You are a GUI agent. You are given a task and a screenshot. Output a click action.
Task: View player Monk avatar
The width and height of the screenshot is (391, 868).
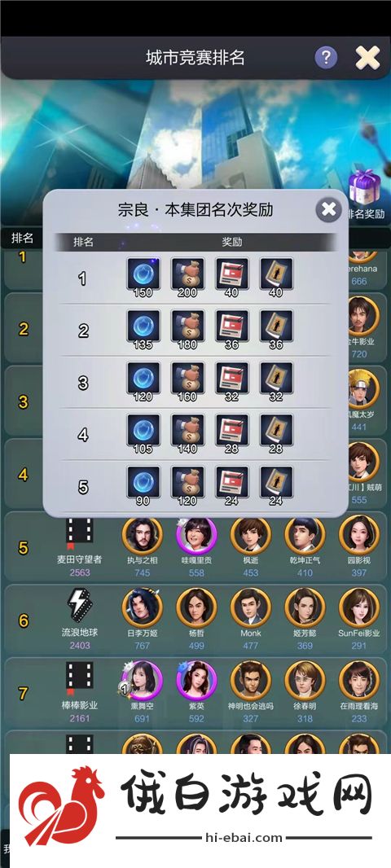pyautogui.click(x=251, y=607)
